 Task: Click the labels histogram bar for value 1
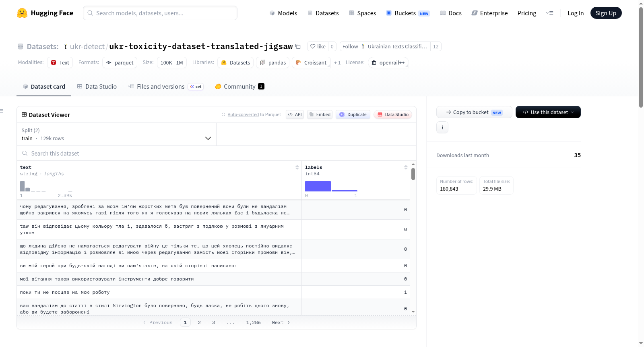[x=345, y=191]
